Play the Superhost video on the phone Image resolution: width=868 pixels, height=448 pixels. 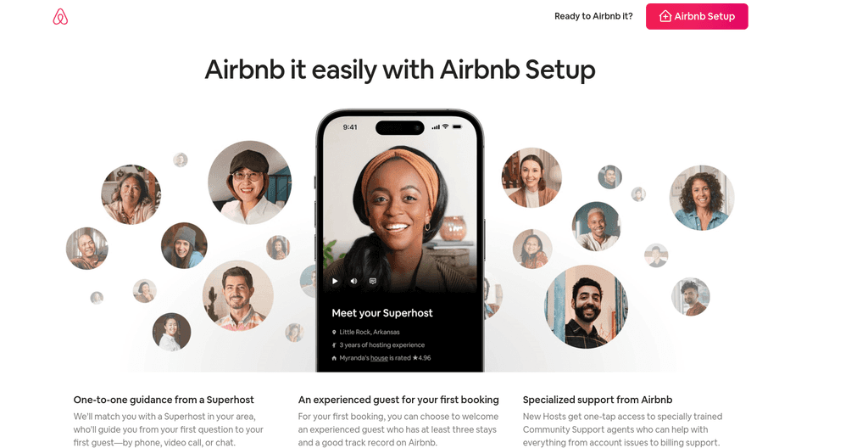point(335,281)
